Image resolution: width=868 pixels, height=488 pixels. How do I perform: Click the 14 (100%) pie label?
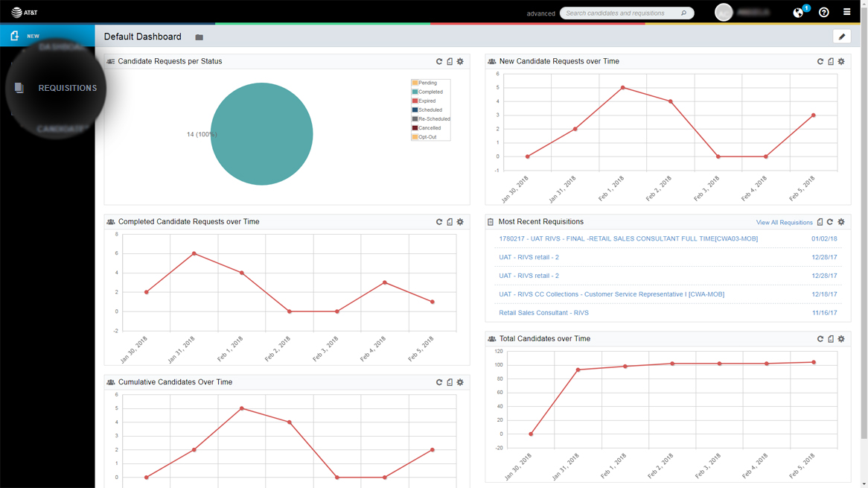(202, 134)
